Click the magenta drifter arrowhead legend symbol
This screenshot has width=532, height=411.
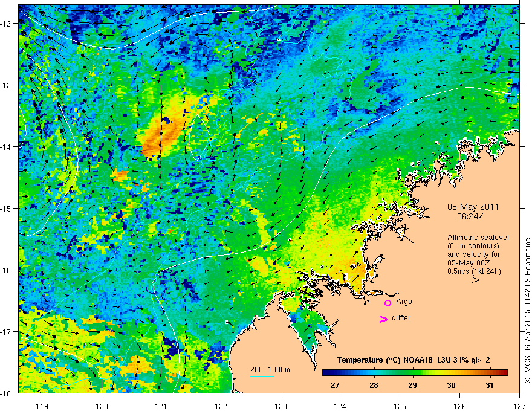tap(384, 319)
